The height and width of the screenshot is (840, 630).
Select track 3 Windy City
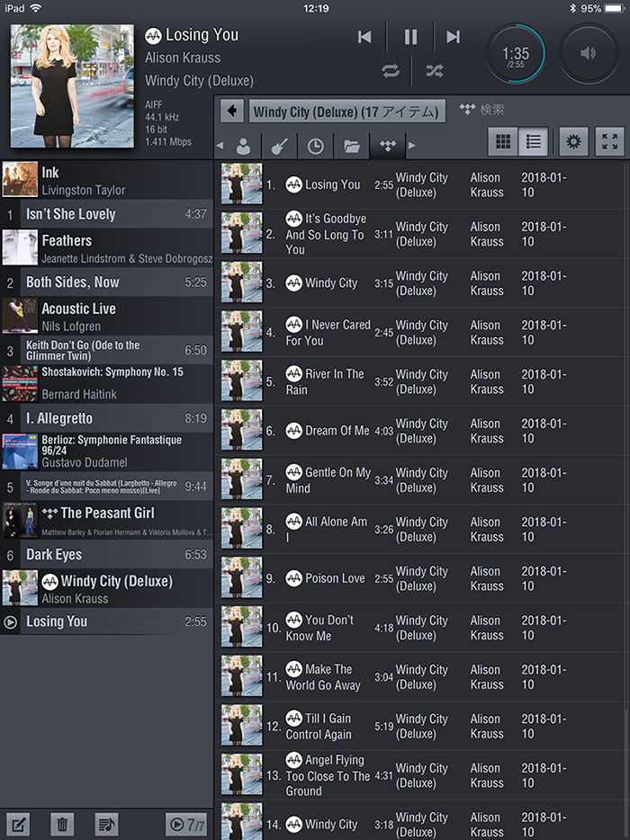coord(419,283)
